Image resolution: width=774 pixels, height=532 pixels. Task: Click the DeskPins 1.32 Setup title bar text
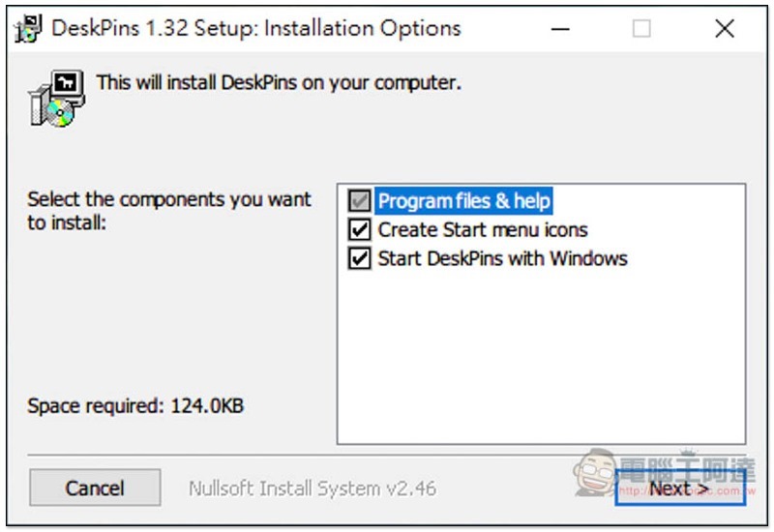click(x=255, y=29)
